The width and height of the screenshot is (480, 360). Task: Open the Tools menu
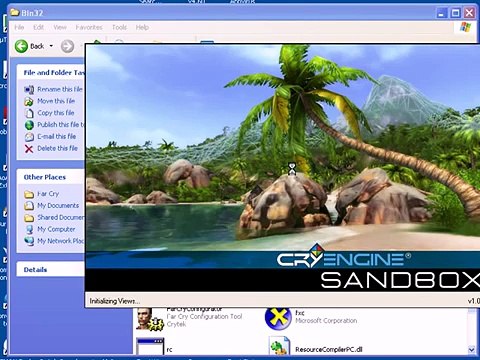pyautogui.click(x=119, y=27)
